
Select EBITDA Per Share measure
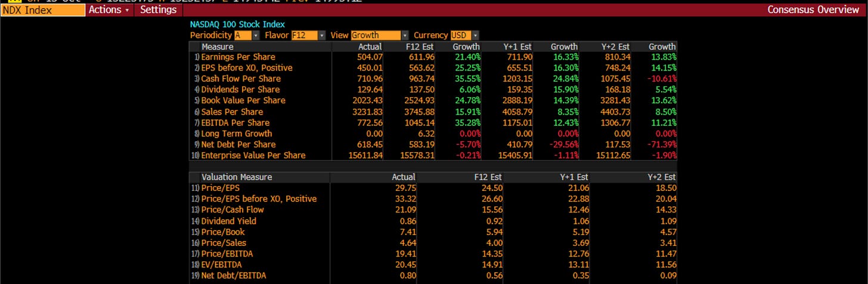click(235, 122)
